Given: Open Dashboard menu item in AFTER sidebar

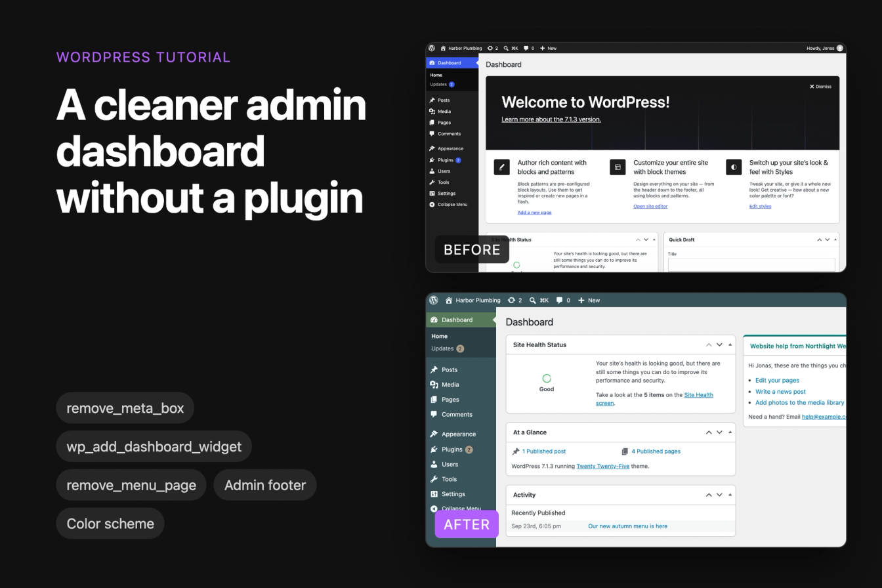Looking at the screenshot, I should (x=461, y=320).
